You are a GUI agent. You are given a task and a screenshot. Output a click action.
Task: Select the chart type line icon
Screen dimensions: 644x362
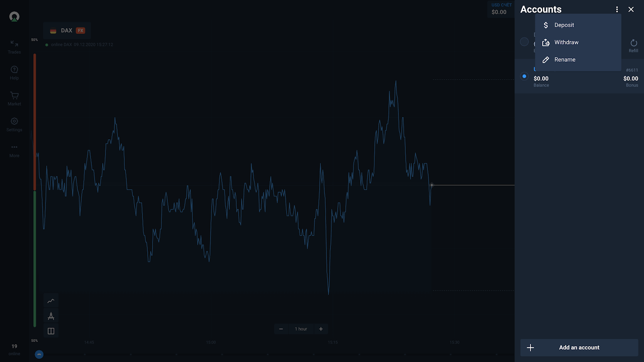[x=51, y=301]
